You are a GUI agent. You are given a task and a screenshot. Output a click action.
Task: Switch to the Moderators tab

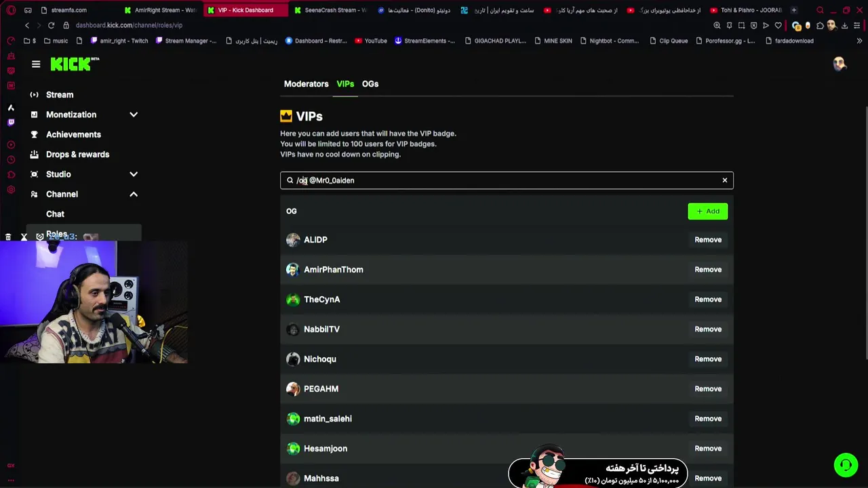(x=306, y=84)
